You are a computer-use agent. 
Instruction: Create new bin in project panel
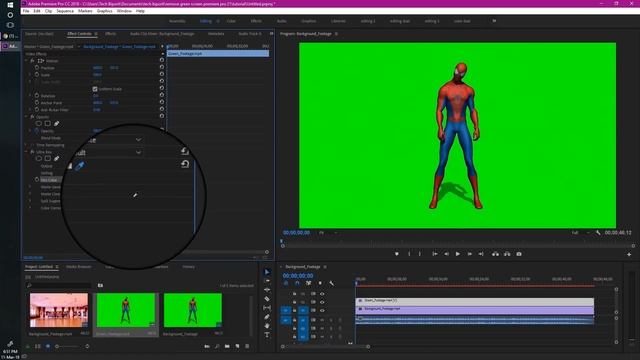click(x=227, y=346)
